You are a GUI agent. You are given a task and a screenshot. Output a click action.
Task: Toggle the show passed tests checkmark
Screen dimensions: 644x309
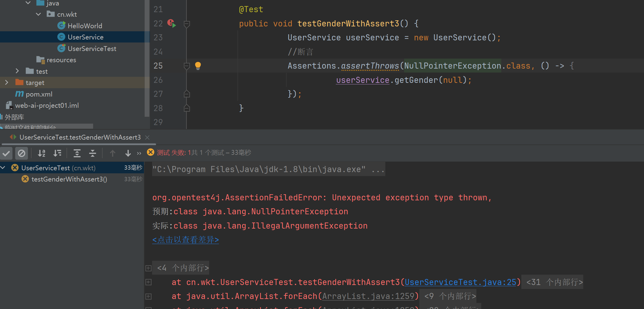[x=6, y=153]
